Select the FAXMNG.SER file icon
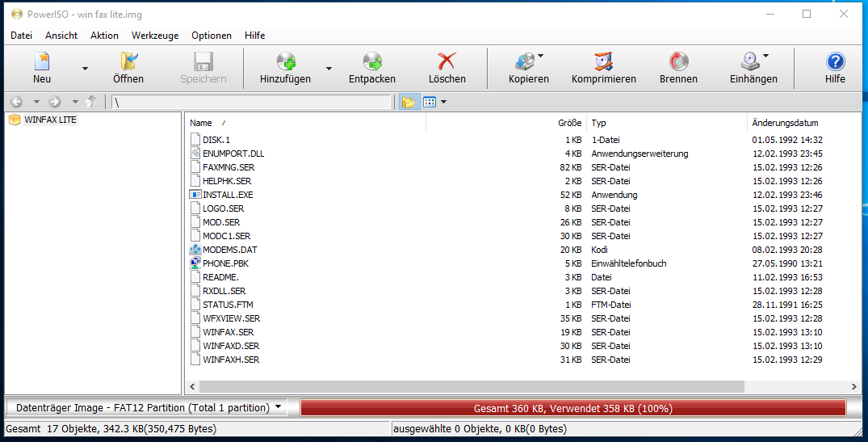This screenshot has width=868, height=442. tap(195, 167)
